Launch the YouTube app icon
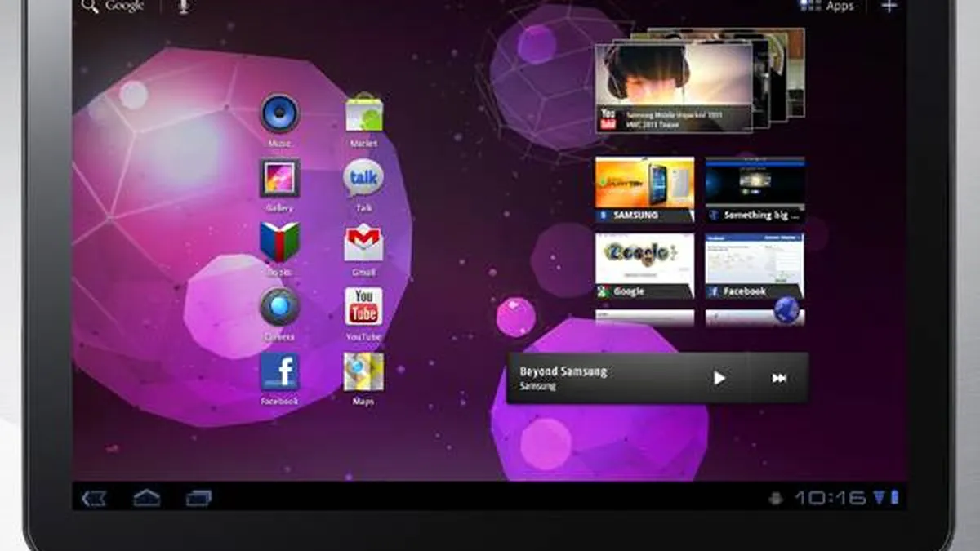 (x=363, y=307)
